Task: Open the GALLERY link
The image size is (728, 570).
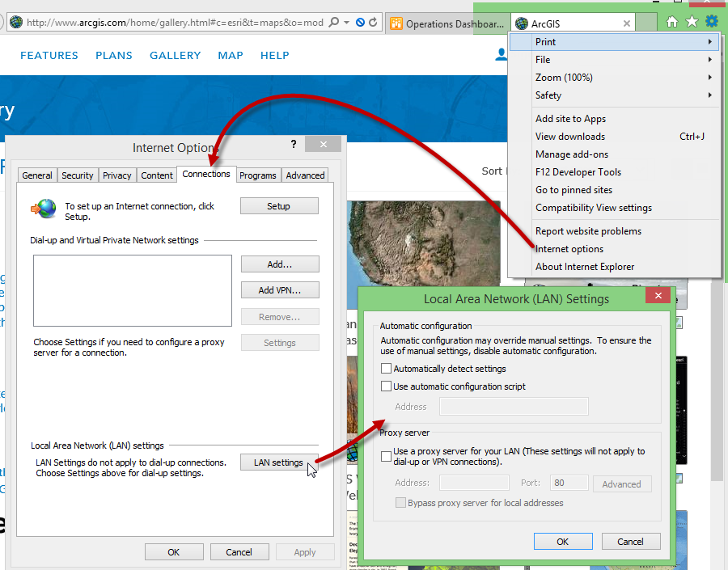Action: [175, 55]
